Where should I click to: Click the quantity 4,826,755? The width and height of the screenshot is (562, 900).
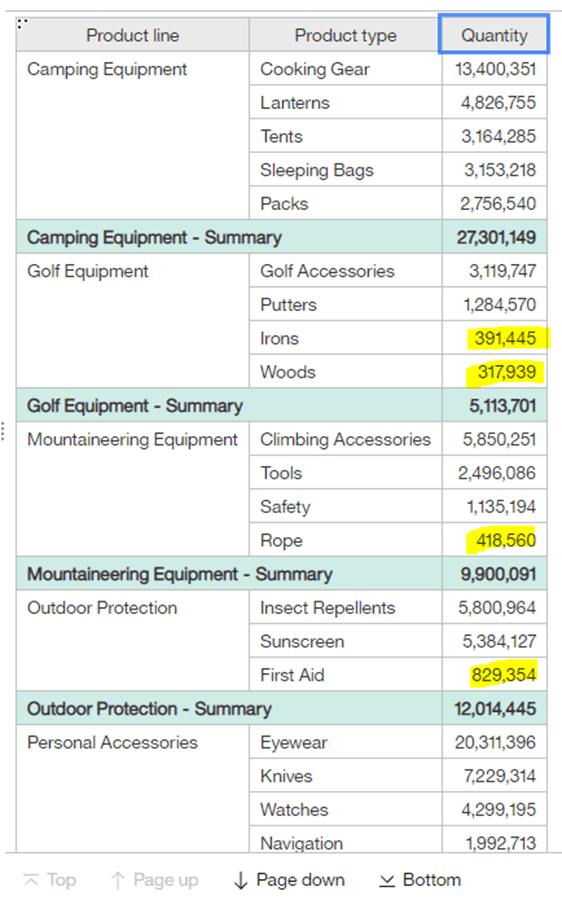point(498,103)
